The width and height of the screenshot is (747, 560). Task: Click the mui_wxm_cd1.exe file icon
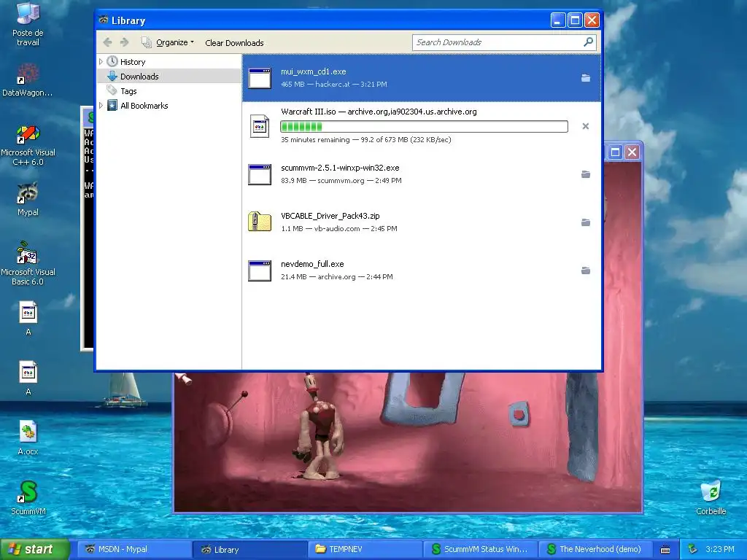click(260, 78)
